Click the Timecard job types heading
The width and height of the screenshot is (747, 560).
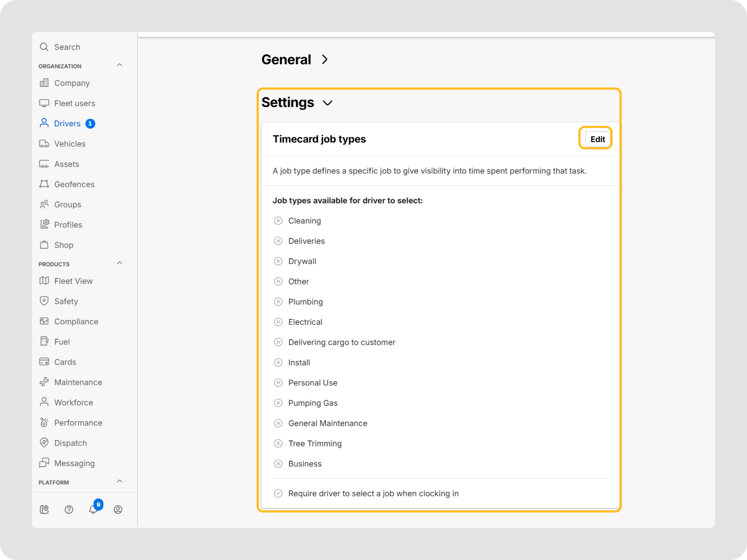click(319, 139)
